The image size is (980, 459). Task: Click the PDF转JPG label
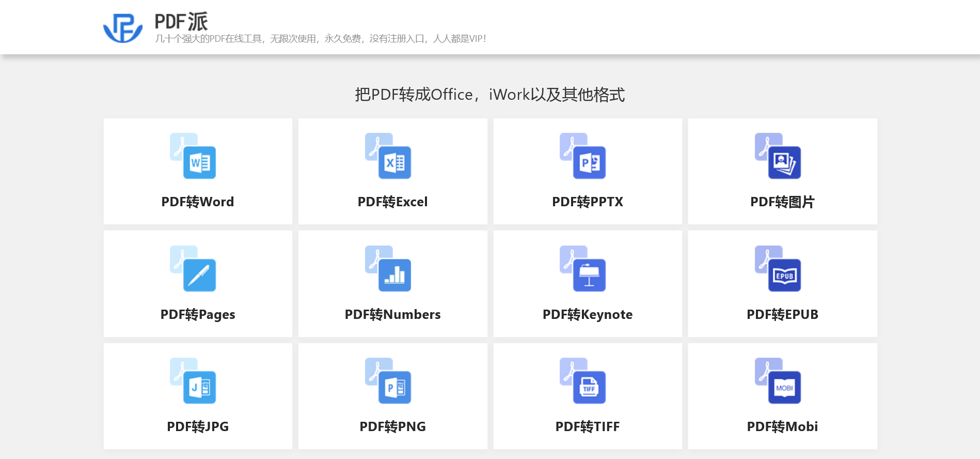[198, 426]
